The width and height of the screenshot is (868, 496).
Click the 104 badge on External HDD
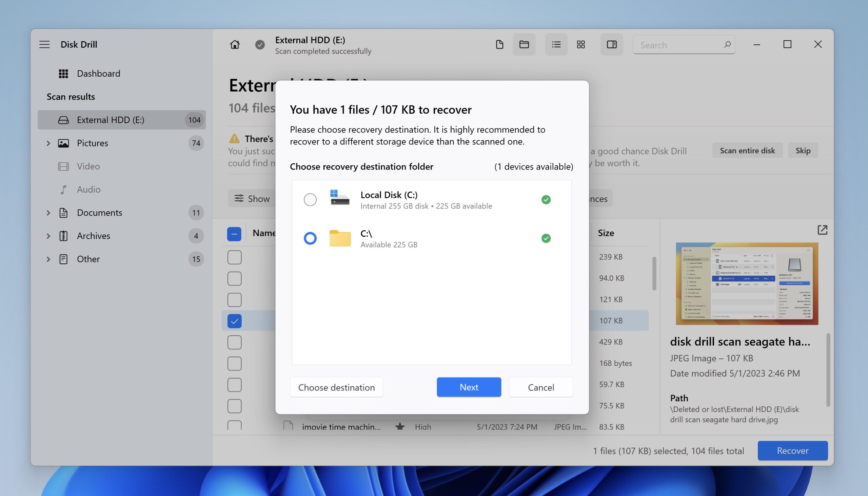pos(195,120)
